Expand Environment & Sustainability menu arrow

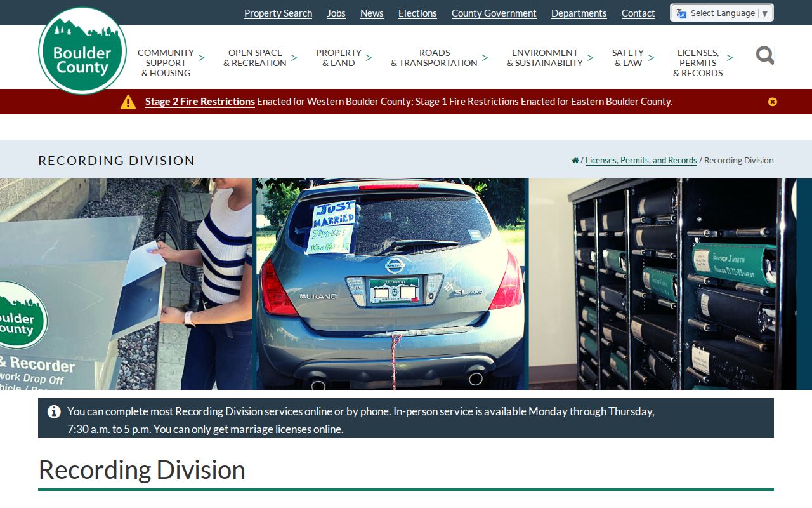pyautogui.click(x=590, y=58)
